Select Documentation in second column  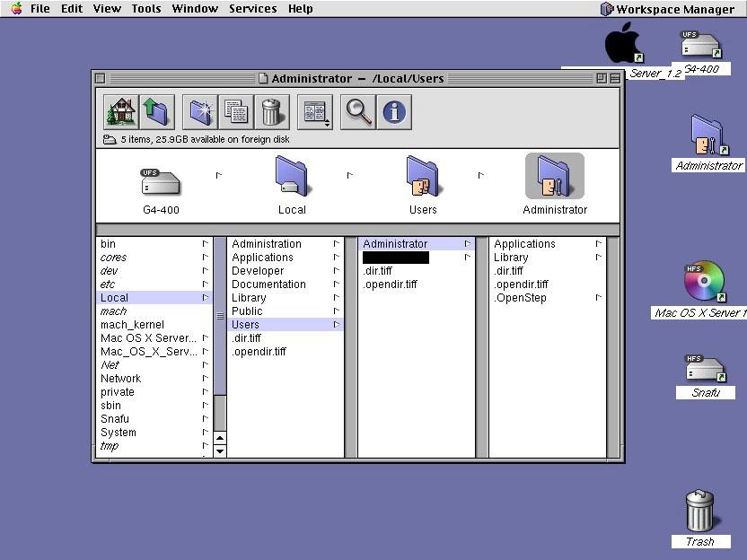coord(286,284)
